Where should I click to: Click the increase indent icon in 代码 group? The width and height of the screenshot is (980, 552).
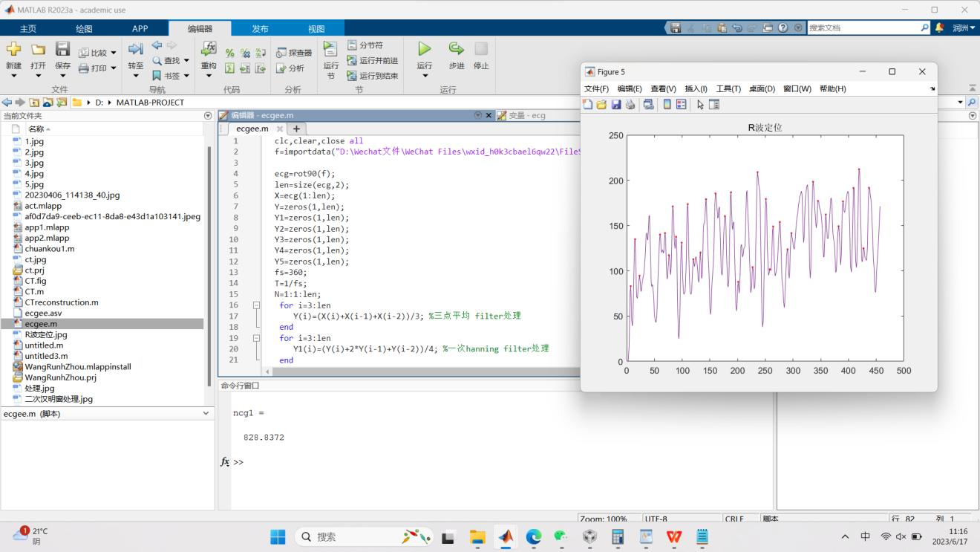point(245,68)
